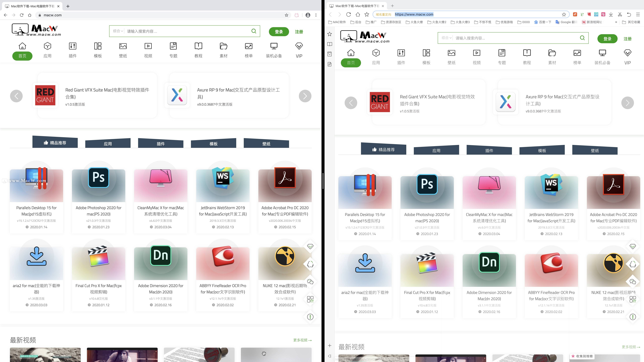Viewport: 644px width, 362px height.
Task: Advance carousel with right arrow on left page
Action: pyautogui.click(x=305, y=96)
